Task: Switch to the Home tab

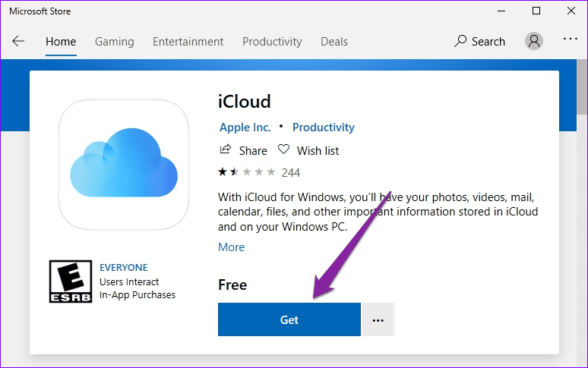Action: 61,42
